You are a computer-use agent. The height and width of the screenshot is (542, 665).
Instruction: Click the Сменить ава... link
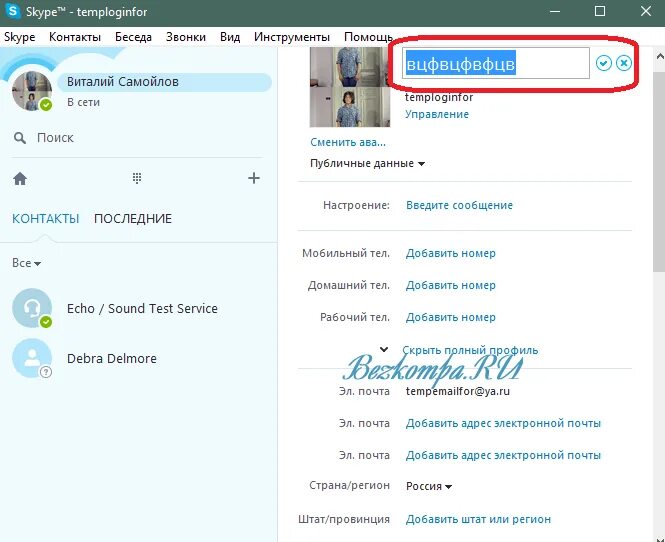pos(348,142)
